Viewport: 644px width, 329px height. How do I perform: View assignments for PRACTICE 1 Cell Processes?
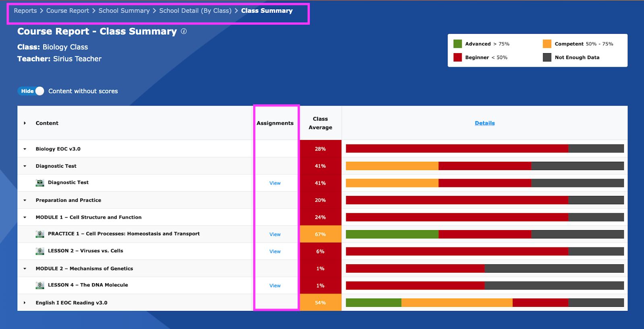[275, 234]
